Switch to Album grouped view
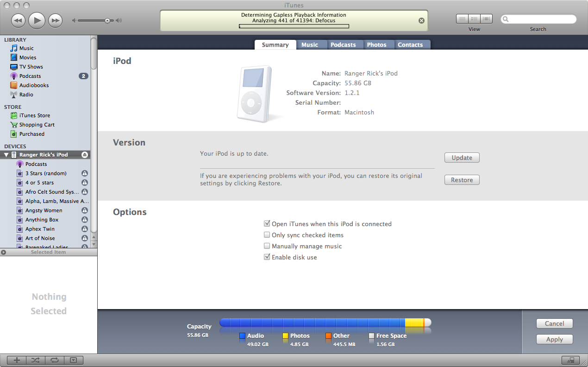Image resolution: width=588 pixels, height=367 pixels. (x=474, y=19)
